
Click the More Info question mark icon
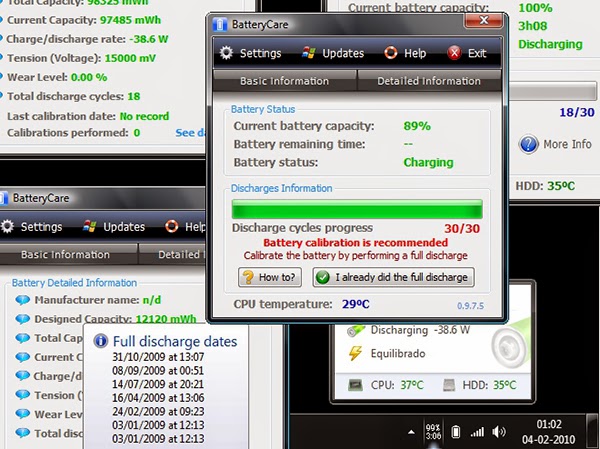pos(528,144)
